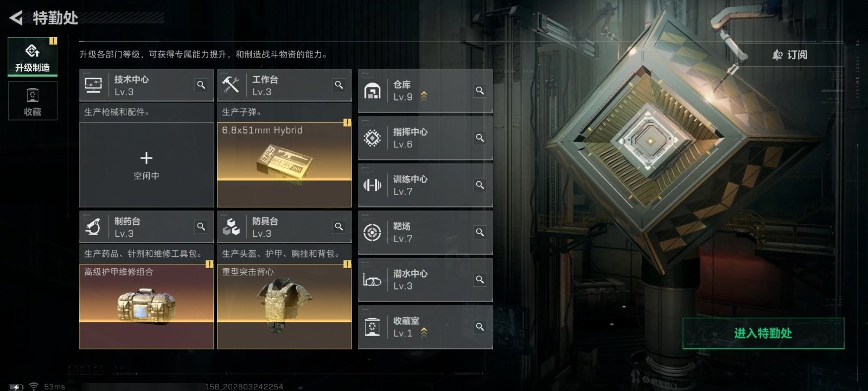Click the 仓库 upgrade-available arrows

pos(424,97)
